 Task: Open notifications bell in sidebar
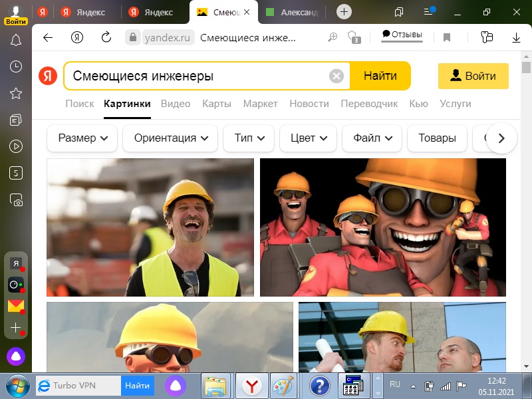15,40
